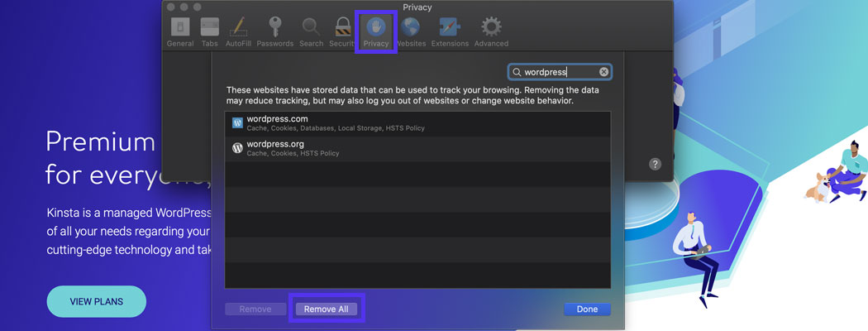
Task: Click the VIEW PLANS button
Action: click(x=96, y=302)
